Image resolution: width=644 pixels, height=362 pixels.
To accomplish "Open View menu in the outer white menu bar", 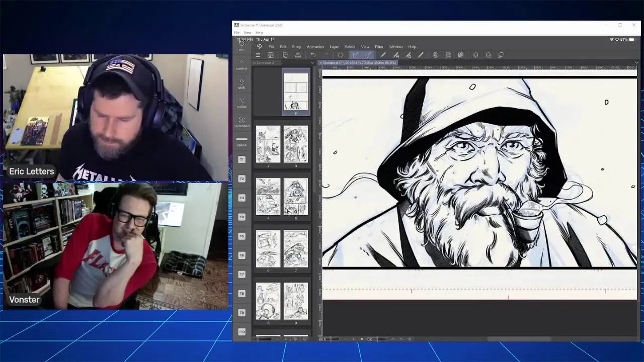I will click(247, 33).
